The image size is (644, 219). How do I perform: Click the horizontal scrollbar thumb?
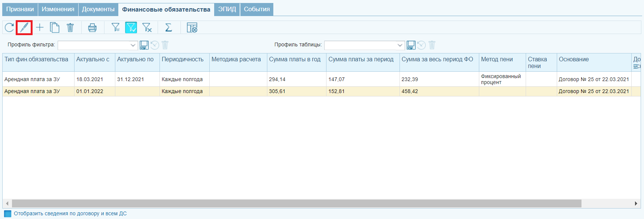click(297, 203)
